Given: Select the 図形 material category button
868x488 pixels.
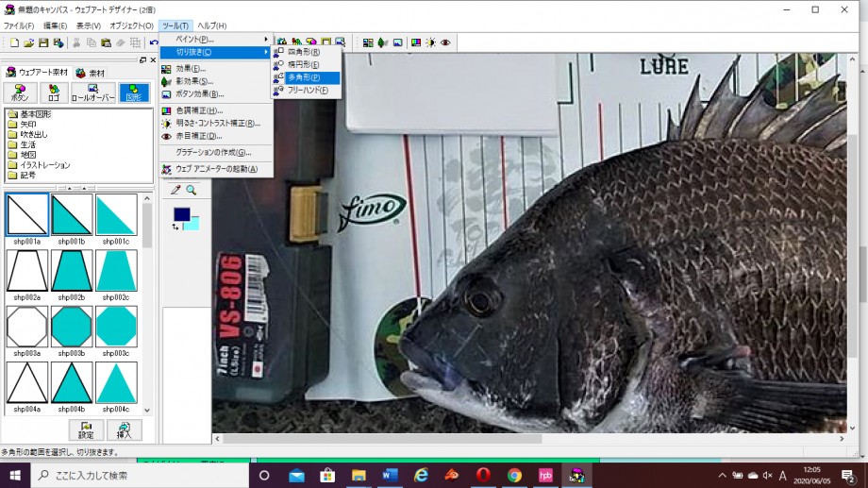Looking at the screenshot, I should click(134, 93).
